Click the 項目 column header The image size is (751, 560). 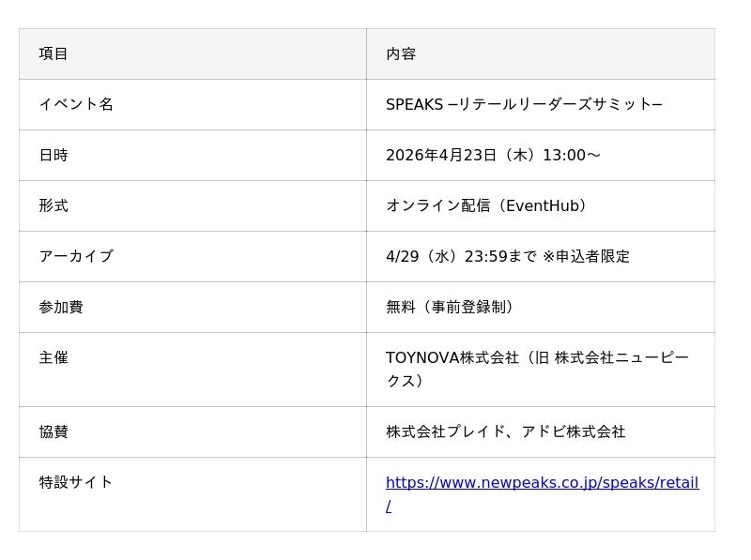54,53
